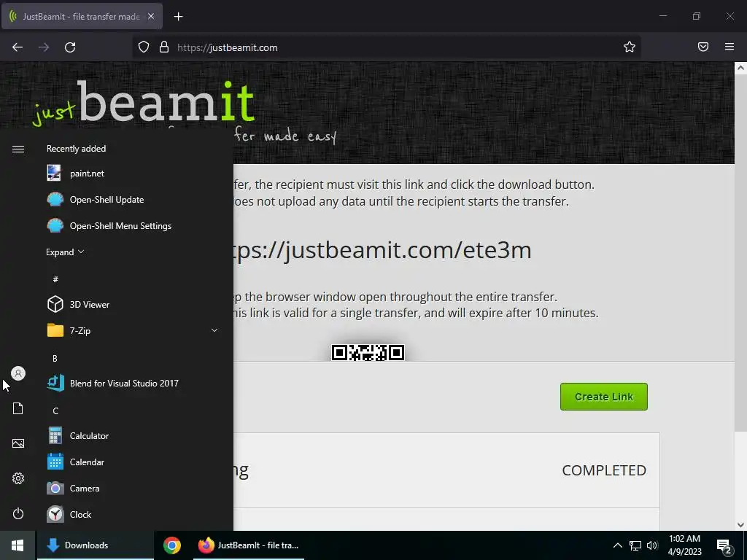The width and height of the screenshot is (747, 560).
Task: Click the justbeamit logo
Action: tap(144, 103)
